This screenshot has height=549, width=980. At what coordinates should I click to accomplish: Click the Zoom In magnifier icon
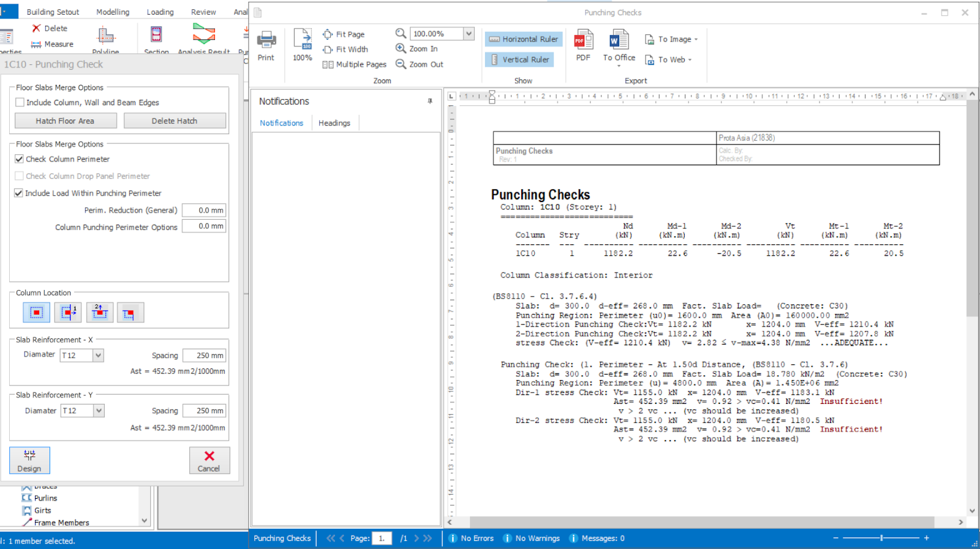pyautogui.click(x=401, y=48)
